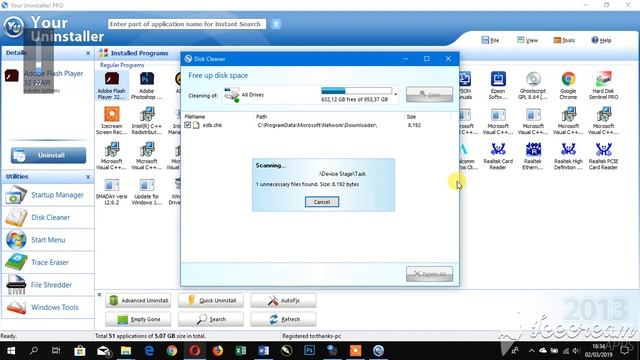
Task: Click the Delete All button
Action: click(x=429, y=274)
